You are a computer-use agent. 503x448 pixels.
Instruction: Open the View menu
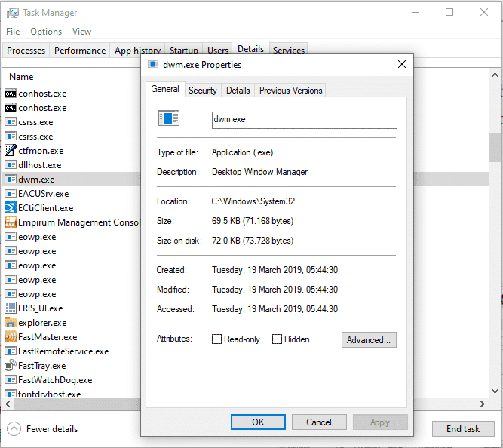click(81, 32)
